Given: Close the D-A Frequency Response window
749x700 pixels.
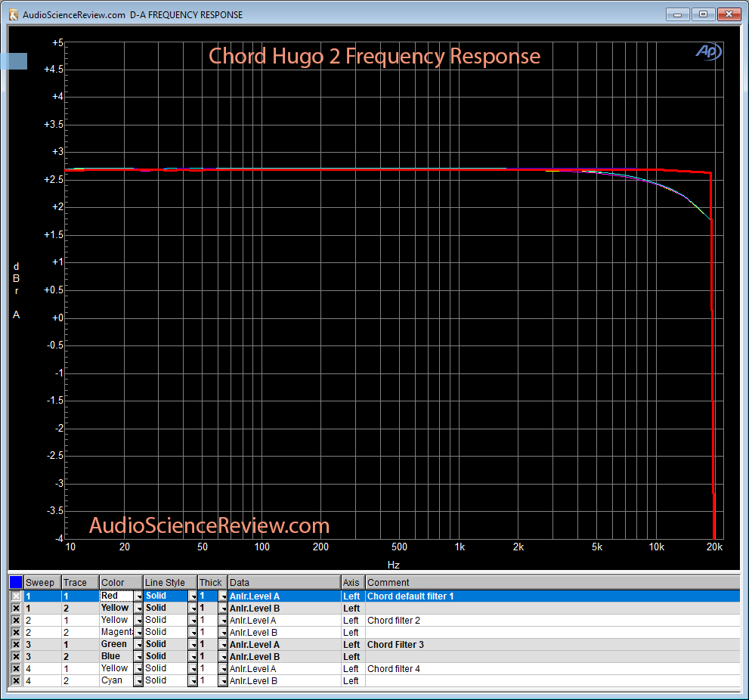Looking at the screenshot, I should 729,14.
